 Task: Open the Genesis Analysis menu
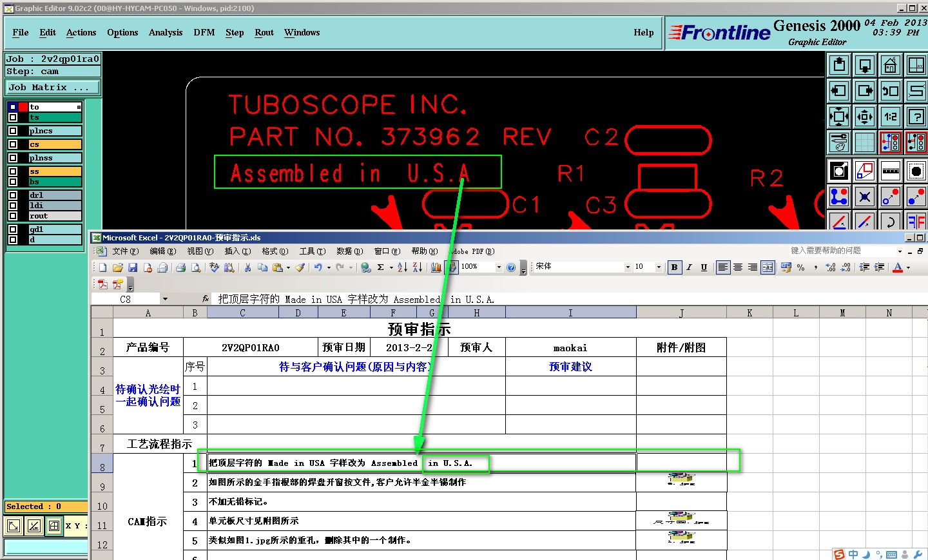click(x=166, y=32)
